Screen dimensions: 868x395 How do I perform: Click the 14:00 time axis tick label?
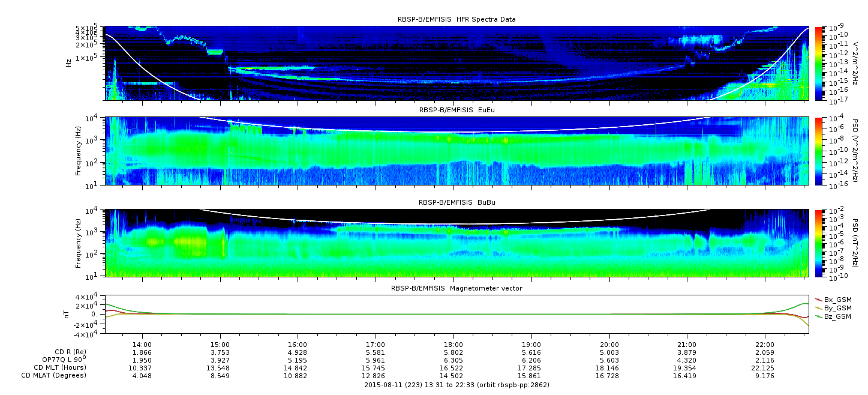click(142, 346)
